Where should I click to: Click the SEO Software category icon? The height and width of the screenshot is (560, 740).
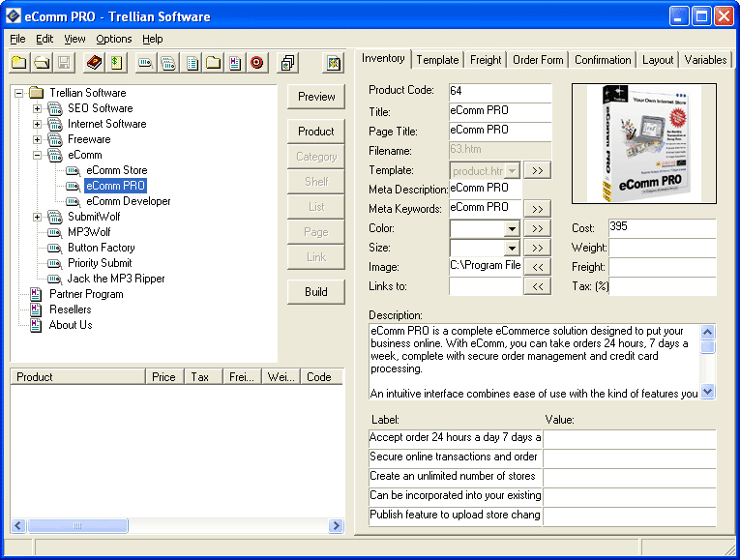[55, 108]
